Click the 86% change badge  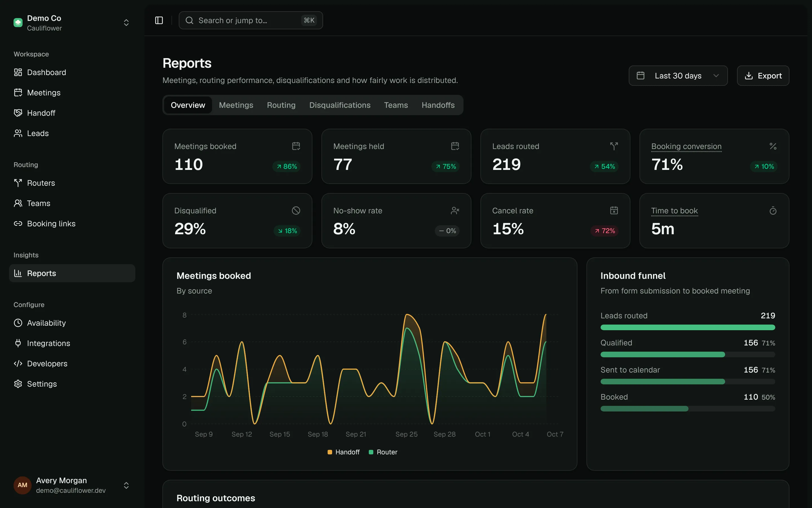[286, 167]
